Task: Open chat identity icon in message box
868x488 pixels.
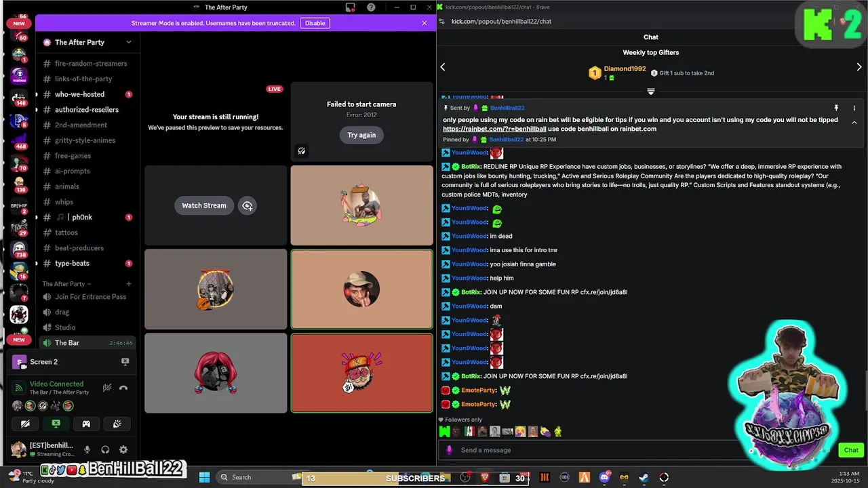Action: coord(450,450)
